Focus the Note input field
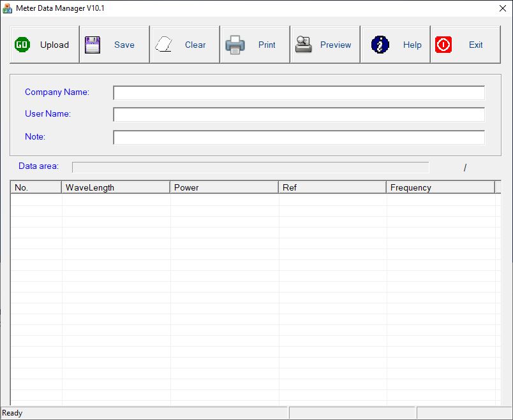 click(x=299, y=138)
